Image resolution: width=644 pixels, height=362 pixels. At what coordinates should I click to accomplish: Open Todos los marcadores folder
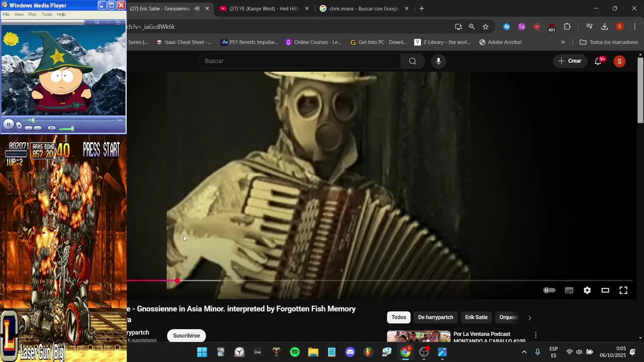pos(609,42)
